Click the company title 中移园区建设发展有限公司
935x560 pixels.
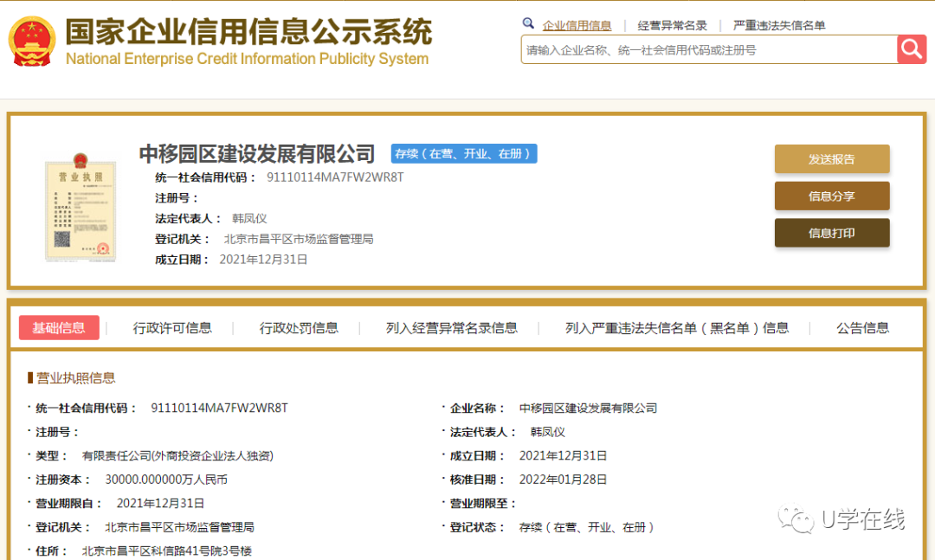click(x=257, y=154)
